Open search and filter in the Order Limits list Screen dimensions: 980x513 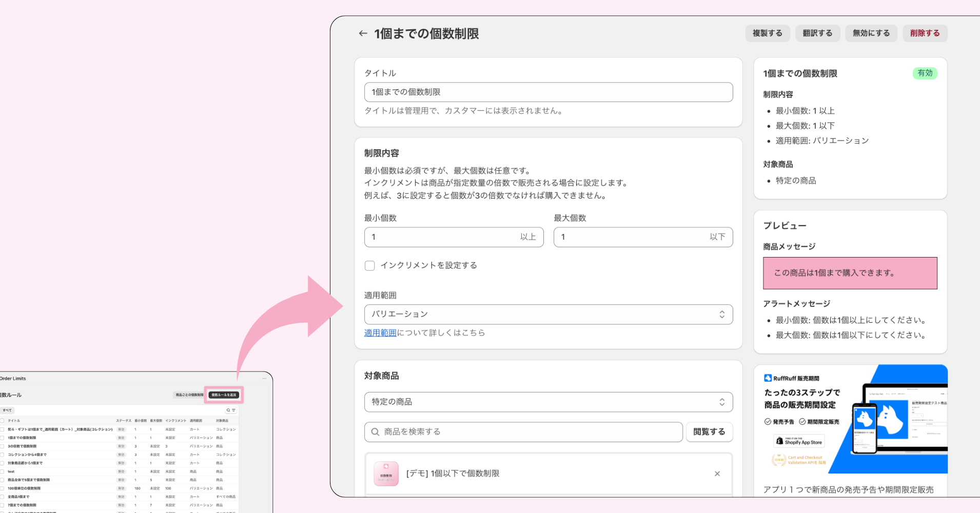[231, 410]
